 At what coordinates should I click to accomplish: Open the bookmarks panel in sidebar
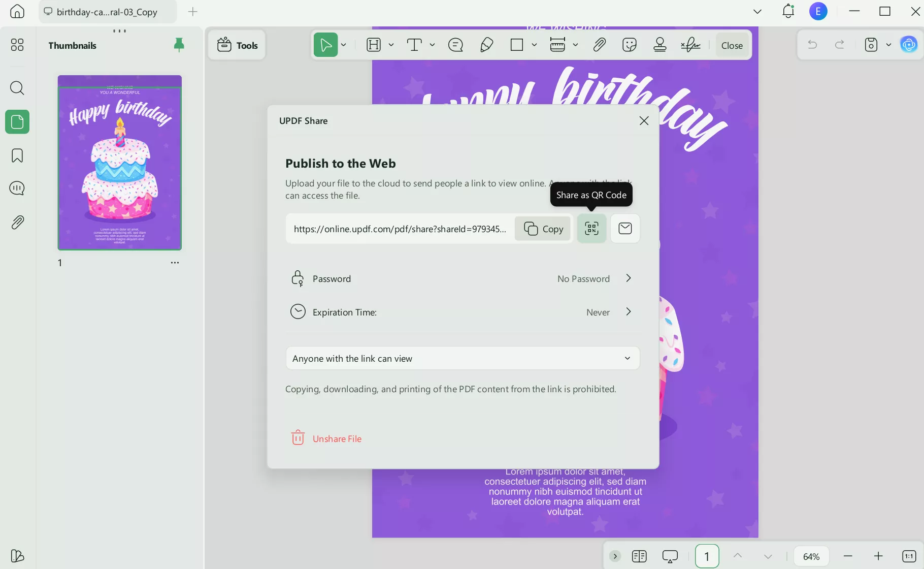(x=17, y=155)
